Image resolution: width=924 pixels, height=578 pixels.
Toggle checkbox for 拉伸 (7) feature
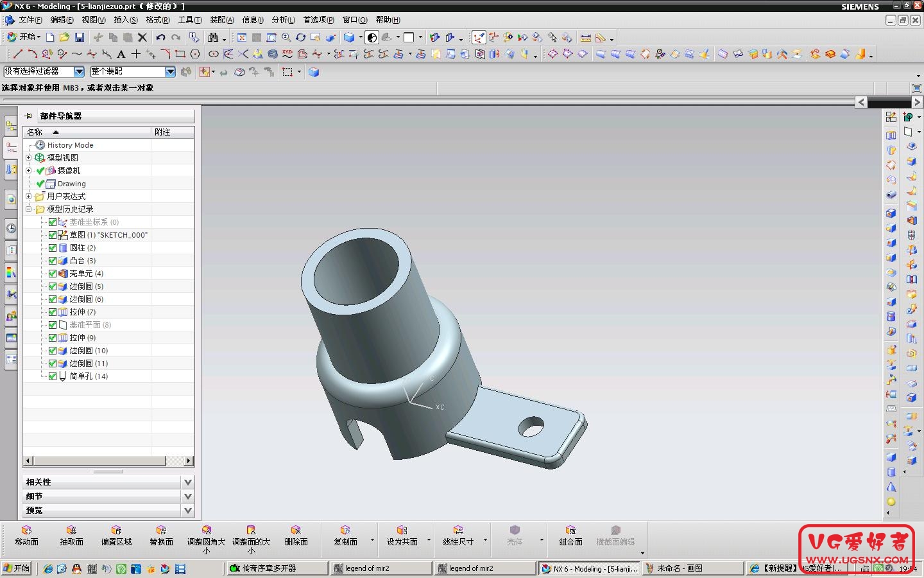tap(53, 312)
